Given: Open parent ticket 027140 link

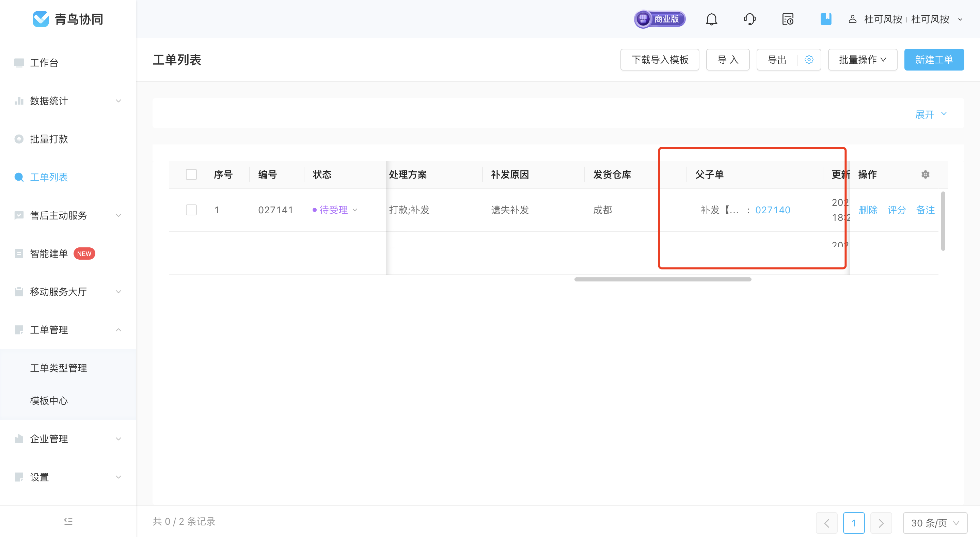Looking at the screenshot, I should [773, 210].
